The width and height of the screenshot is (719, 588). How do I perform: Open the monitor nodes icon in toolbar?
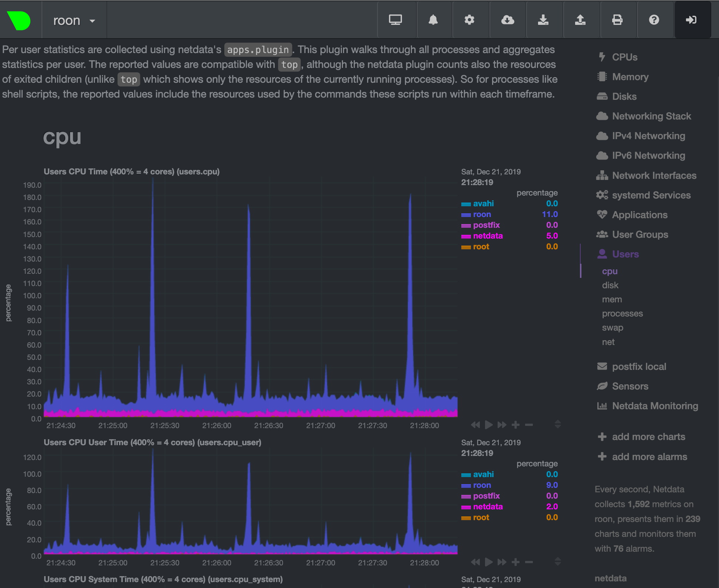point(395,20)
